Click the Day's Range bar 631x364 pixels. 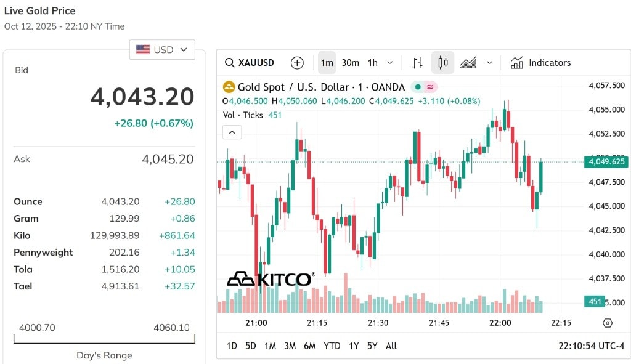tap(104, 339)
